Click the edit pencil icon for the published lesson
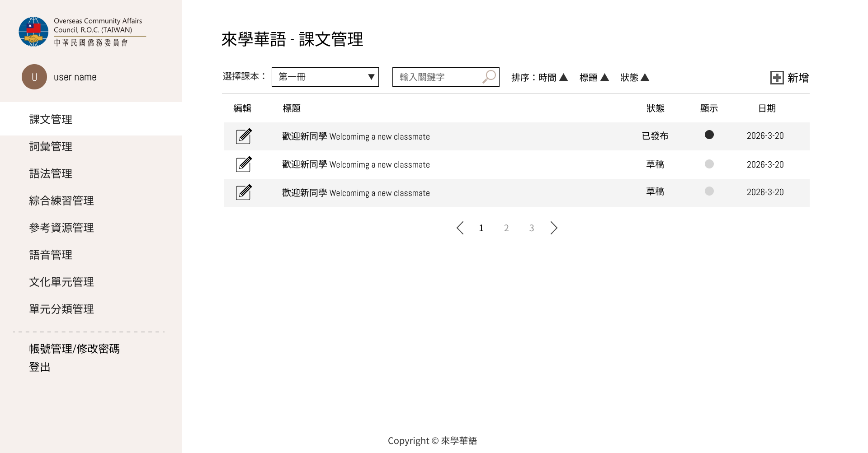 (244, 136)
